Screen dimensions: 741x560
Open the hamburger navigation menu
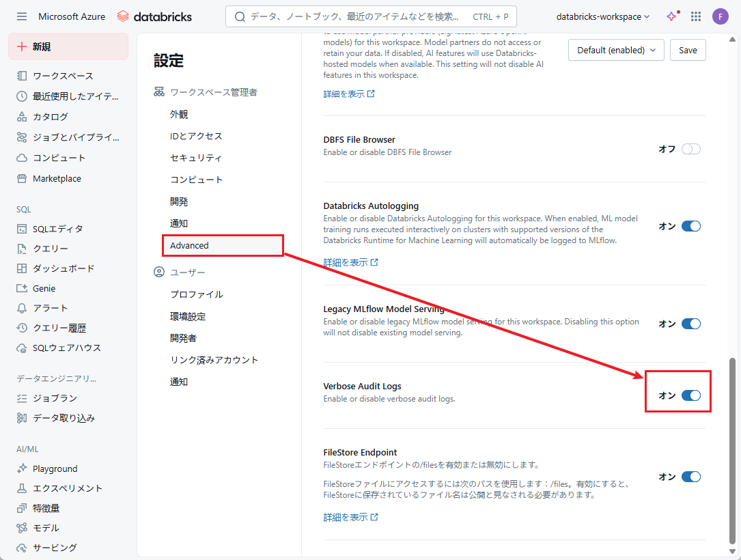tap(22, 16)
